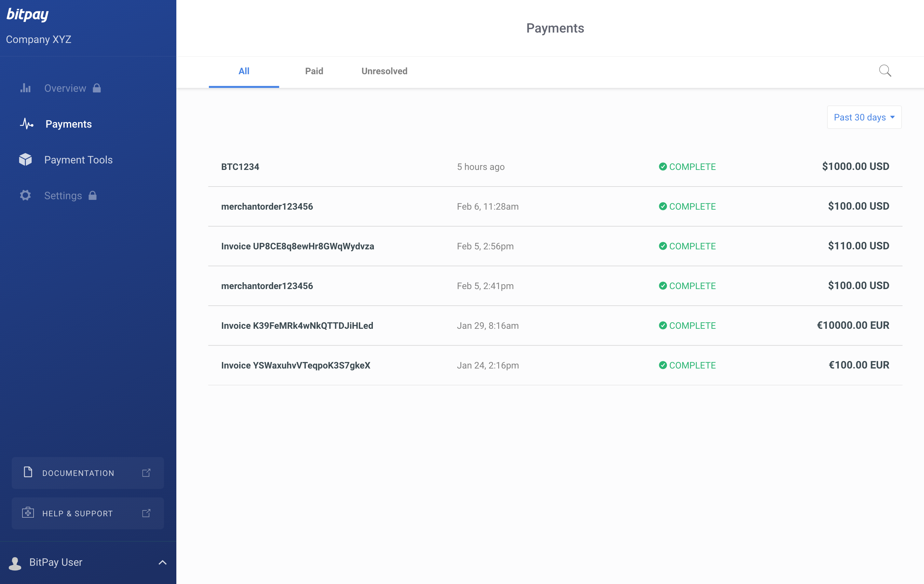Toggle the All payments filter tab

(243, 71)
